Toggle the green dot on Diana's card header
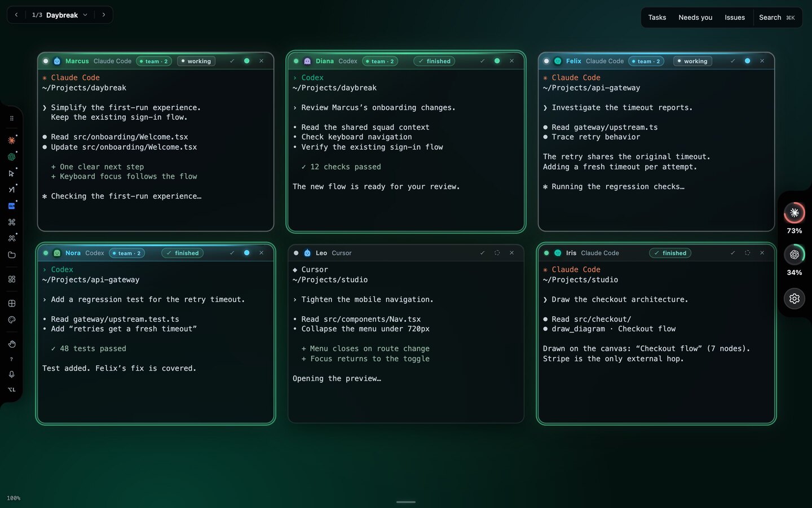 click(497, 61)
